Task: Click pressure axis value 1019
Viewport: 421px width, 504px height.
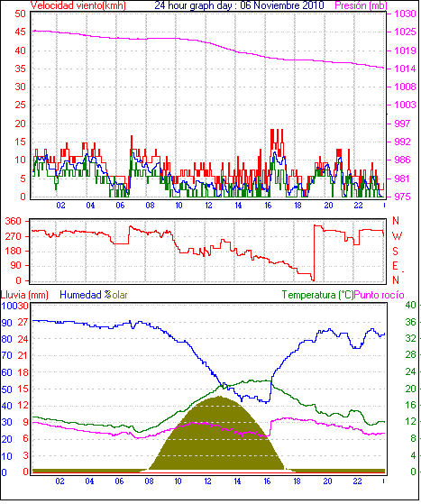Action: [405, 50]
